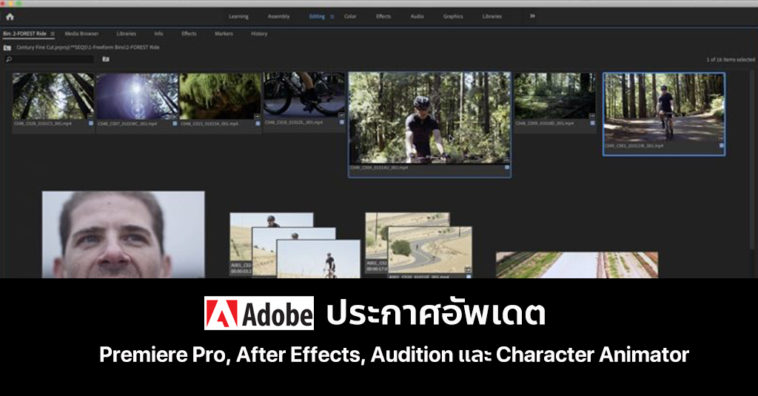The image size is (758, 396).
Task: Select the sun flare clip thumbnail
Action: pyautogui.click(x=137, y=96)
